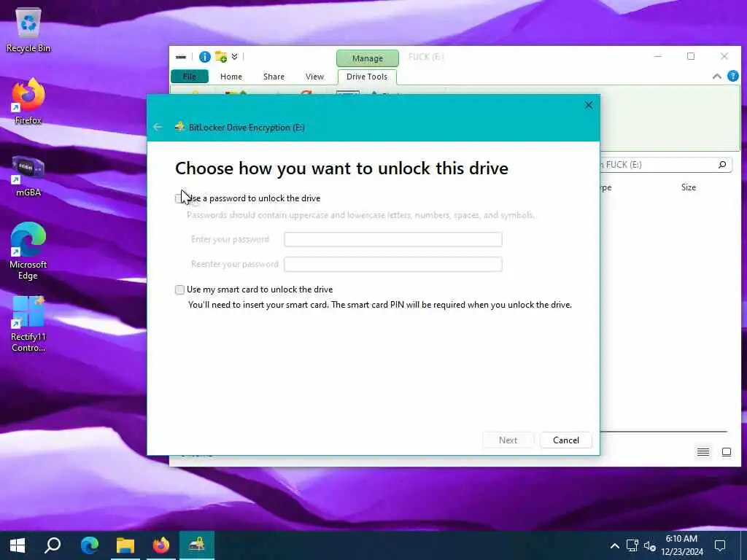747x560 pixels.
Task: Expand the Customize Quick Access Toolbar arrow
Action: 234,57
